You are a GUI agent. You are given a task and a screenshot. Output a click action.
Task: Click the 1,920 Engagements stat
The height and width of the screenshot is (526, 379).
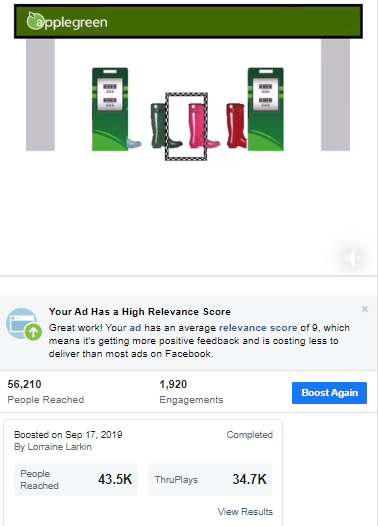tap(191, 391)
